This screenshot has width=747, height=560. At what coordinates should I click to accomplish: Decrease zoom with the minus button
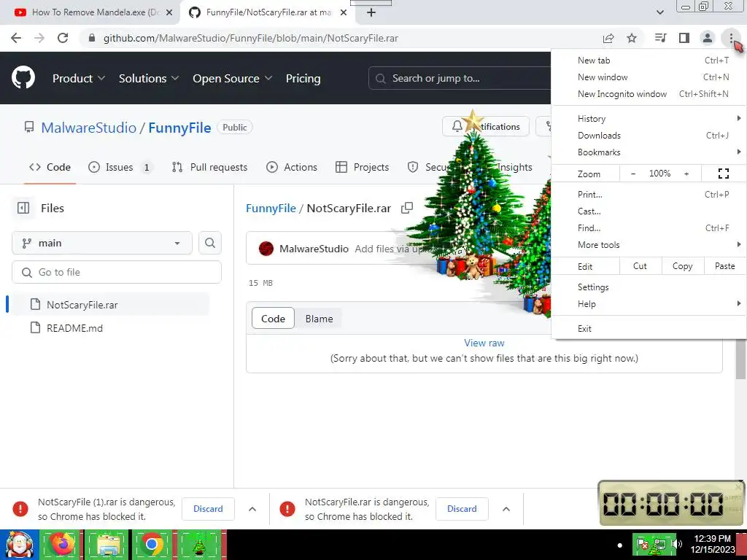[633, 174]
